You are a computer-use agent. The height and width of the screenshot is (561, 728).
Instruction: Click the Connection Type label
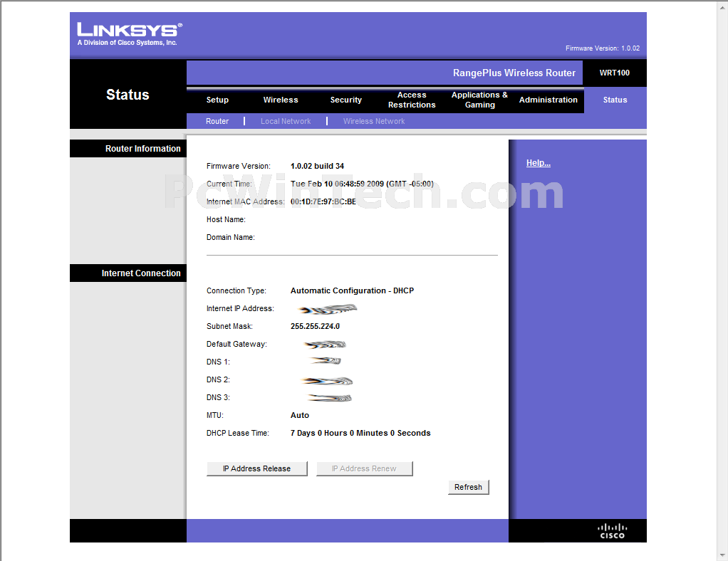(236, 290)
